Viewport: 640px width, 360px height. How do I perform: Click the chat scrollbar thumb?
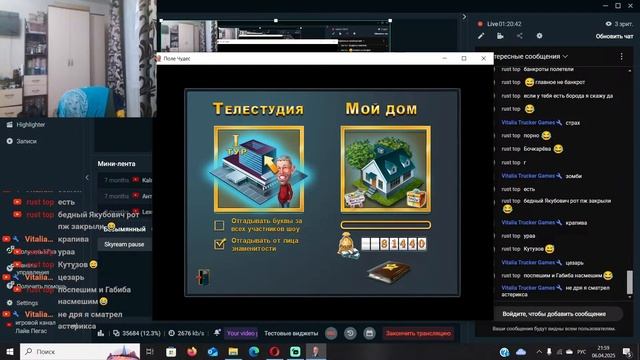630,282
